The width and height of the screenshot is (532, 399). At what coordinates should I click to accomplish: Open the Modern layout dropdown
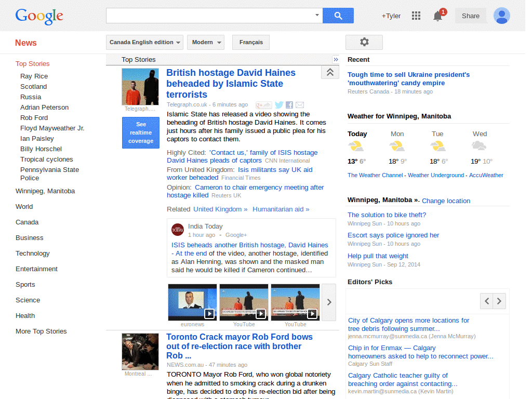(x=206, y=43)
